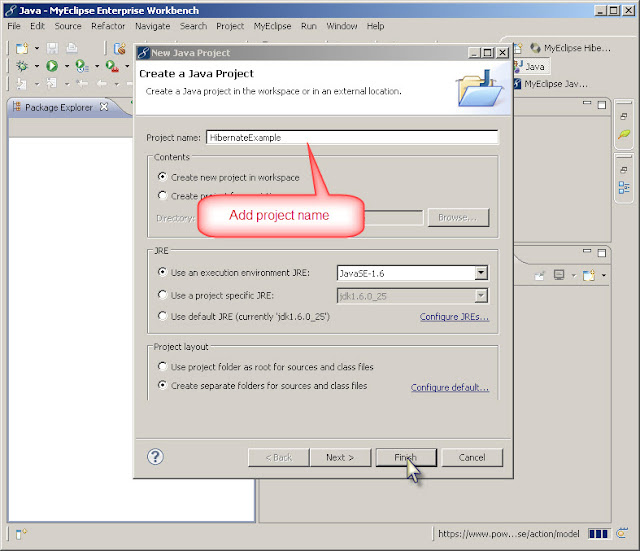Open the Run dropdown arrow
Image resolution: width=640 pixels, height=551 pixels.
(x=67, y=66)
